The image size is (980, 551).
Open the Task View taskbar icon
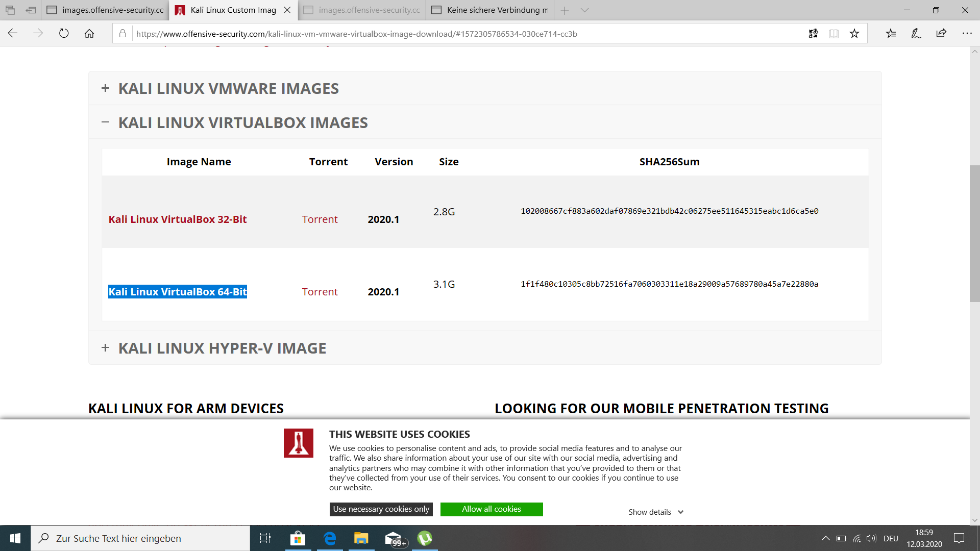click(265, 538)
